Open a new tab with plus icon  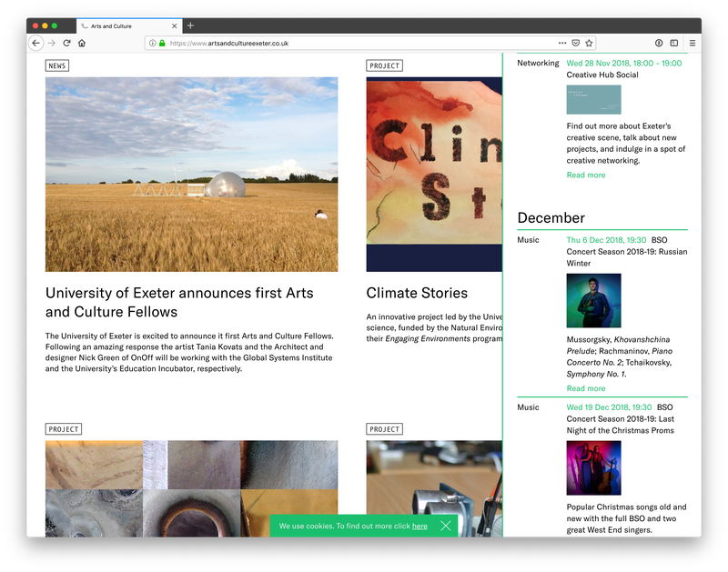pyautogui.click(x=190, y=26)
